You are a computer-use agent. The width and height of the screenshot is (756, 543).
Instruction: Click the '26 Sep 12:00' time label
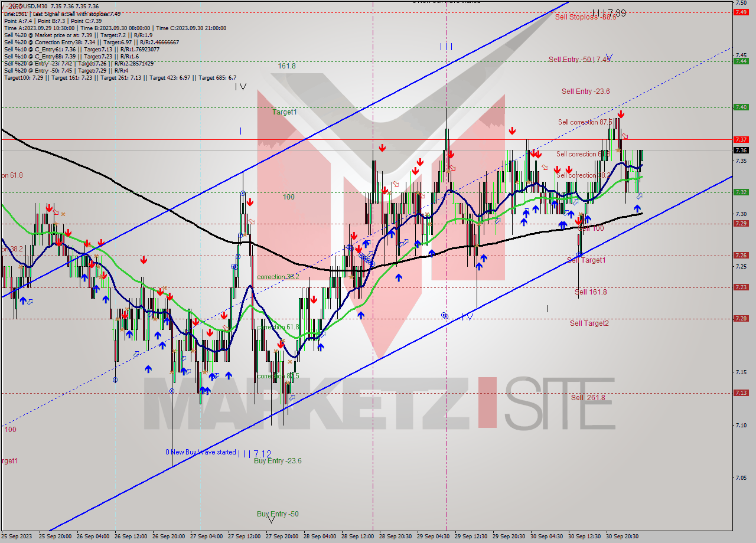pos(131,537)
